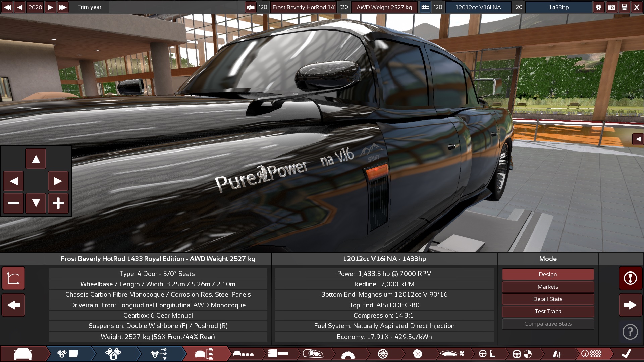Edit the Frost Beverly HotRod name field
Screen dimensions: 644x362
[x=303, y=7]
